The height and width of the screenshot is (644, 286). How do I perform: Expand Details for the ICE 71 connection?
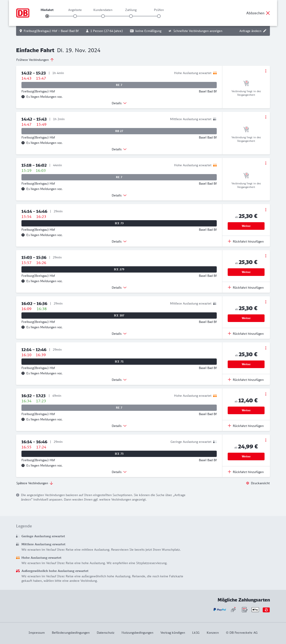(119, 380)
